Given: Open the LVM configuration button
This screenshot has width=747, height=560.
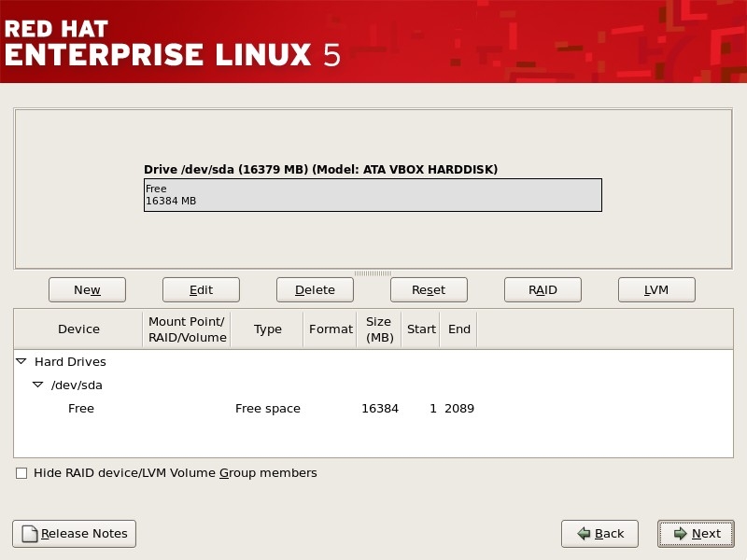Looking at the screenshot, I should (656, 289).
